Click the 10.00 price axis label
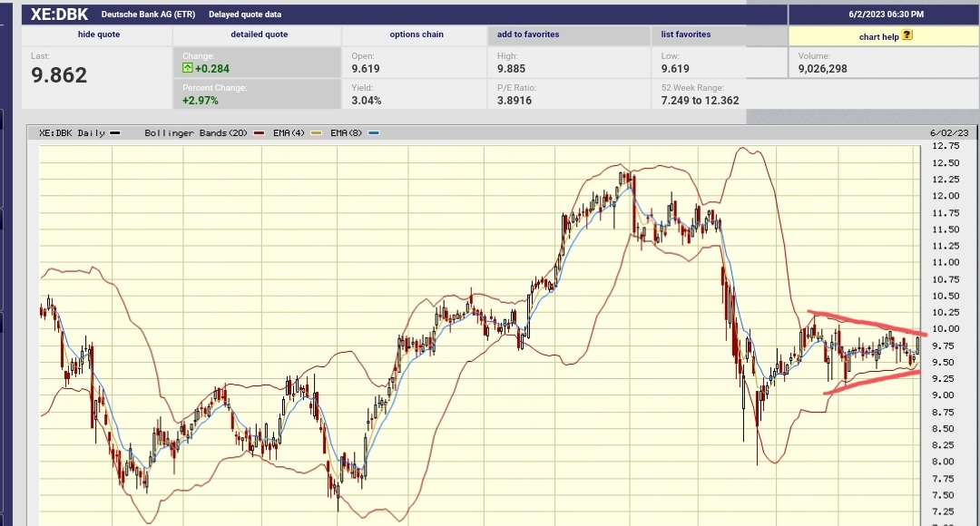The image size is (980, 526). click(x=945, y=328)
